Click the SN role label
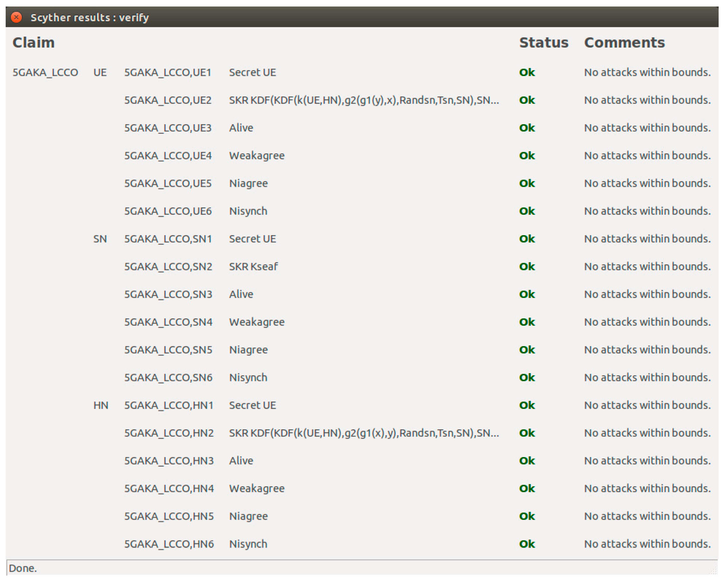 [x=100, y=239]
